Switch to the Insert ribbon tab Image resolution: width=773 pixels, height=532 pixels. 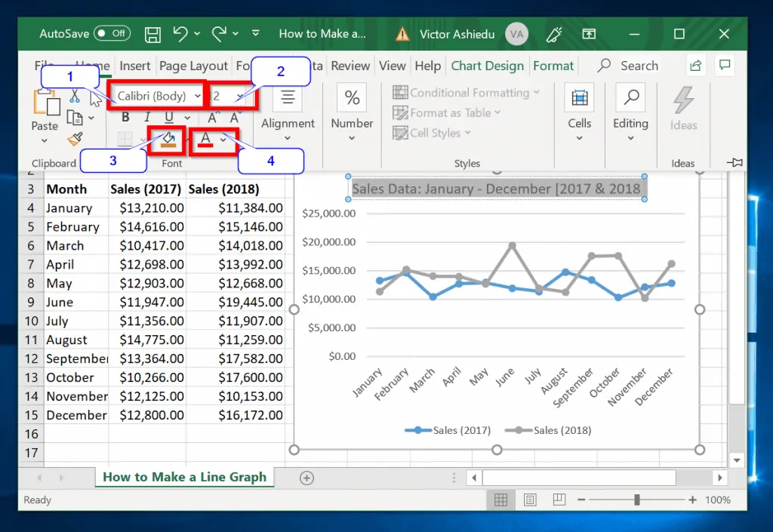135,66
